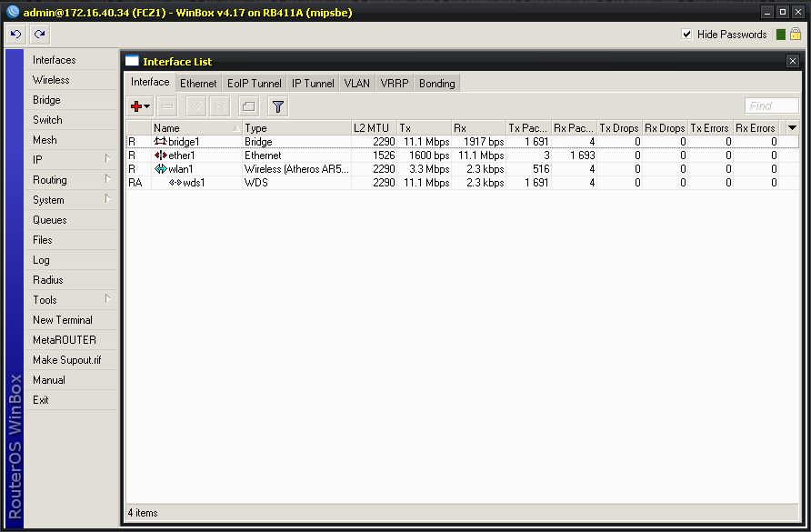This screenshot has height=532, width=811.
Task: Sort by the L2 MTU column header
Action: tap(374, 128)
